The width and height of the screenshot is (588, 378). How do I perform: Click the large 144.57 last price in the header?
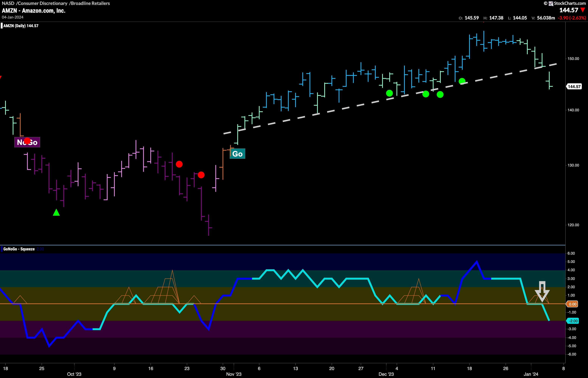(x=569, y=10)
